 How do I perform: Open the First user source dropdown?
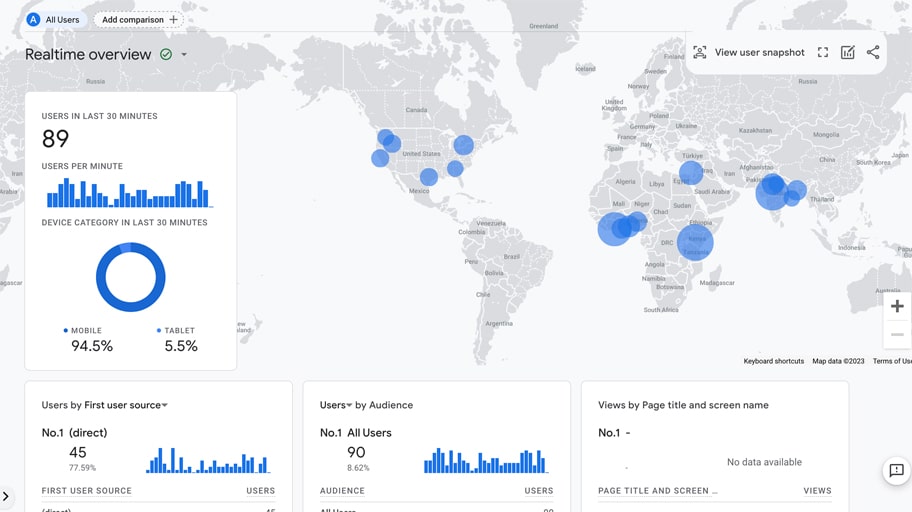pyautogui.click(x=164, y=405)
